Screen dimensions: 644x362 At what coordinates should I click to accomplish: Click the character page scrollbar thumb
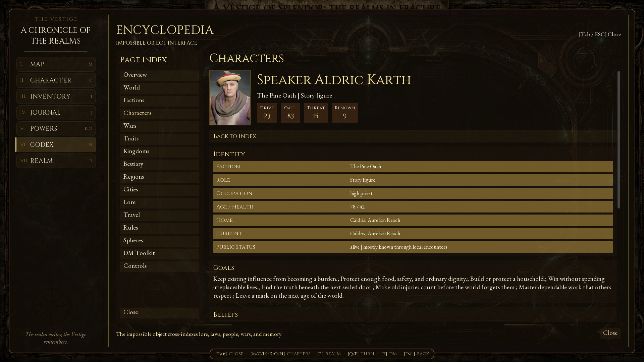[x=619, y=140]
